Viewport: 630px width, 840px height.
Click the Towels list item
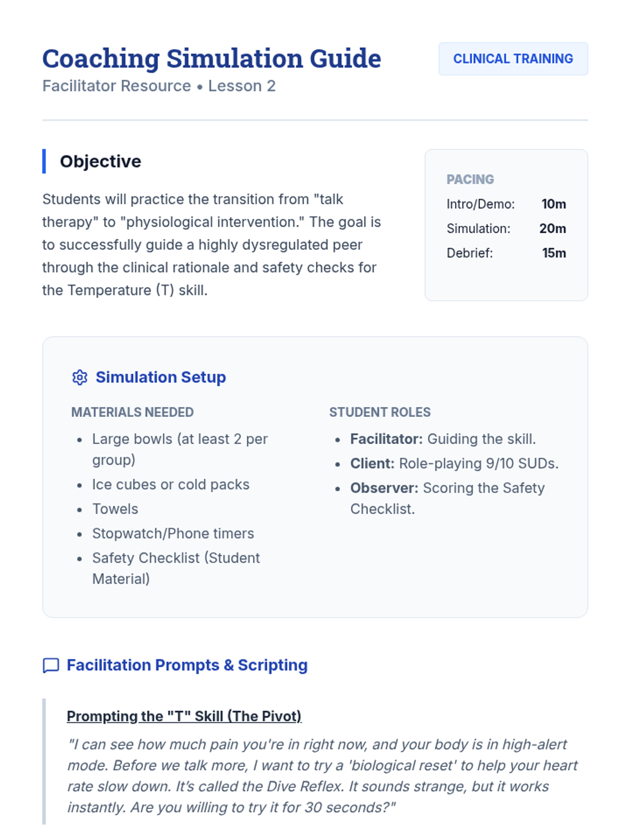click(x=115, y=509)
